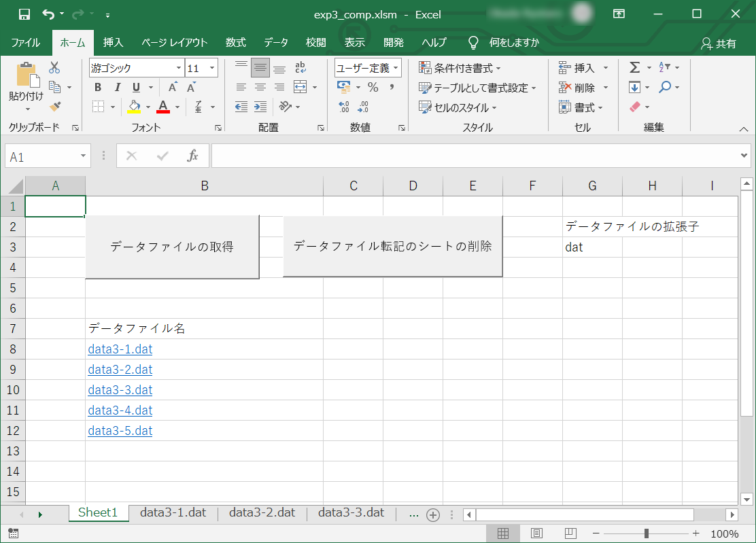Increase decimal places
Screen dimensions: 756x543
pyautogui.click(x=344, y=107)
